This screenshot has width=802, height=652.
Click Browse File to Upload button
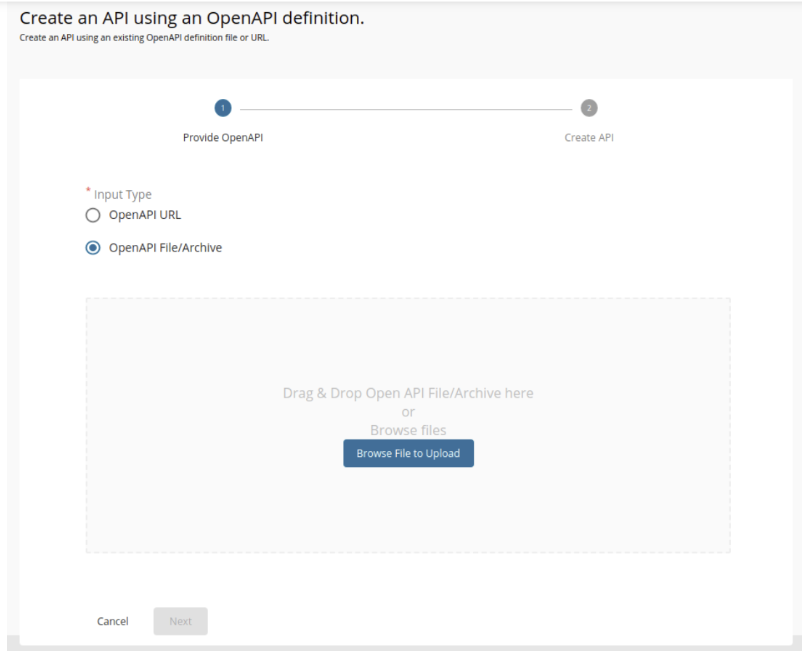[408, 453]
